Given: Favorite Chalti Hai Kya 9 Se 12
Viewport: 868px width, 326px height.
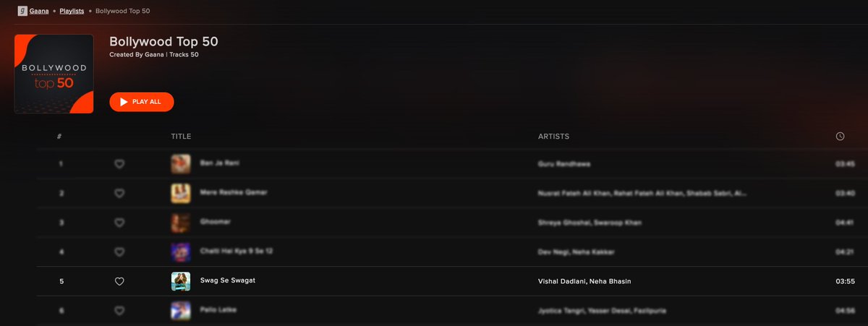Looking at the screenshot, I should click(119, 252).
